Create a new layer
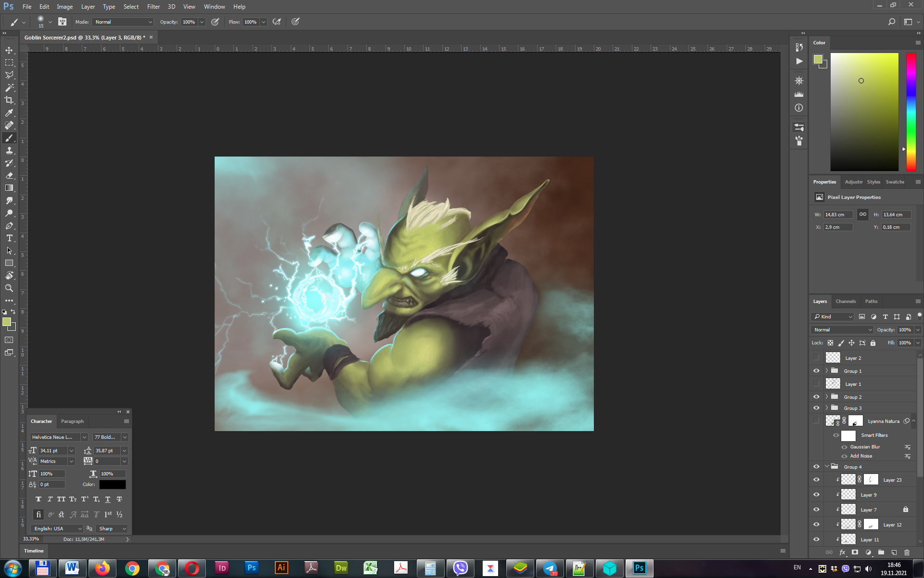924x578 pixels. point(894,552)
